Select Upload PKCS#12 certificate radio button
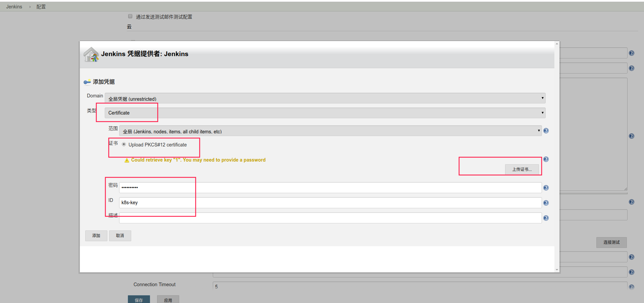The image size is (644, 303). [x=124, y=144]
